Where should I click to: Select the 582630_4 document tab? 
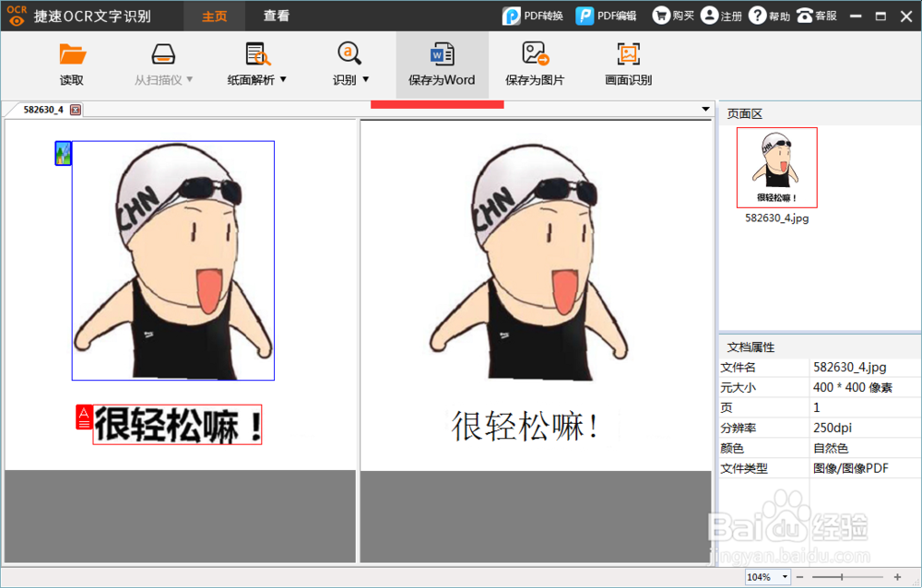coord(45,109)
